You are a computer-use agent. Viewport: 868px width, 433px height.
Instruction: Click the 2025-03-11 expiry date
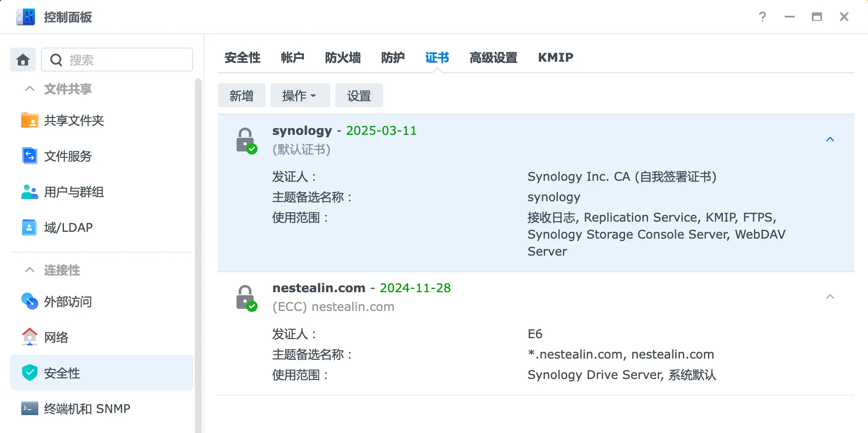[x=381, y=131]
